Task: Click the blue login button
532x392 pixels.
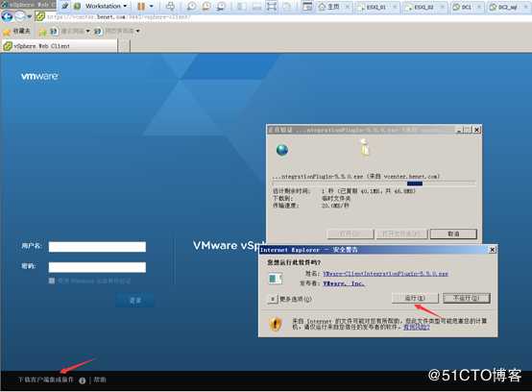Action: [x=134, y=301]
